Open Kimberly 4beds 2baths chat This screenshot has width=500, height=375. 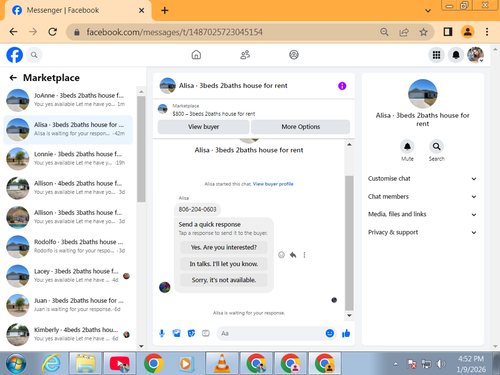click(68, 334)
